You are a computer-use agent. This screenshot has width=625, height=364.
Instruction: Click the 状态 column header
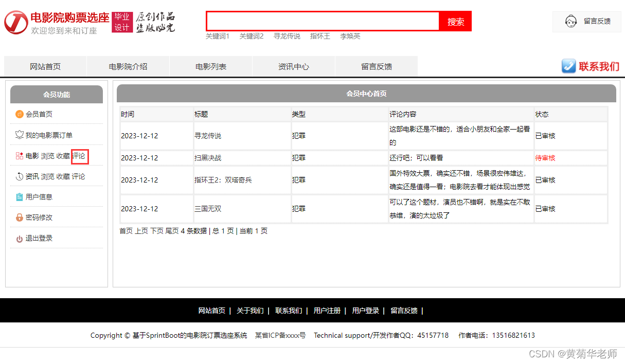[x=542, y=114]
